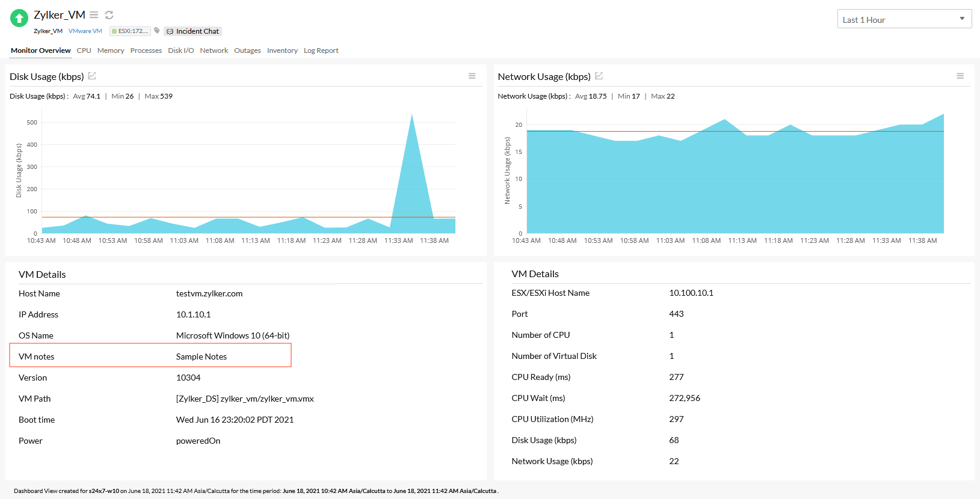Switch to the CPU tab
This screenshot has height=499, width=980.
(x=84, y=51)
